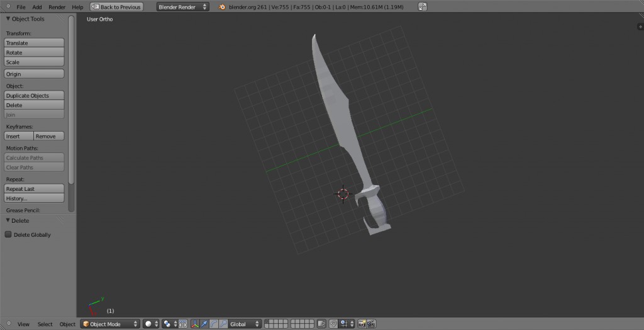Click the Rotate button
644x330 pixels.
tap(34, 52)
